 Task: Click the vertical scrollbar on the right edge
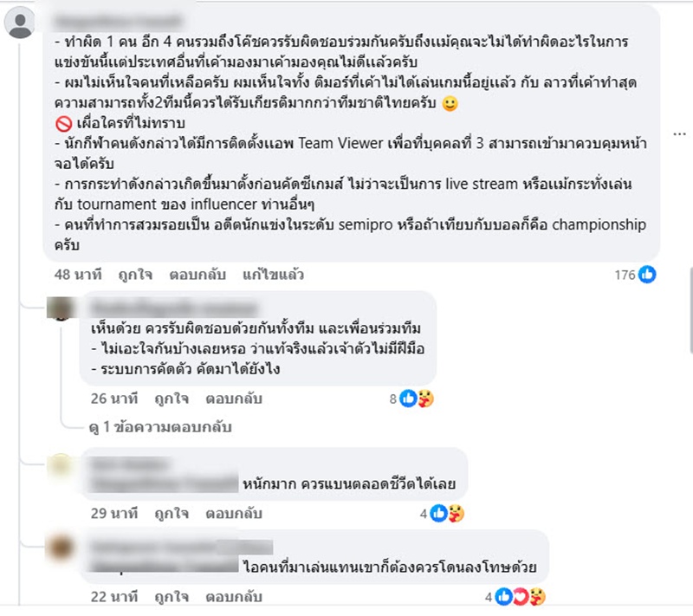point(690,309)
